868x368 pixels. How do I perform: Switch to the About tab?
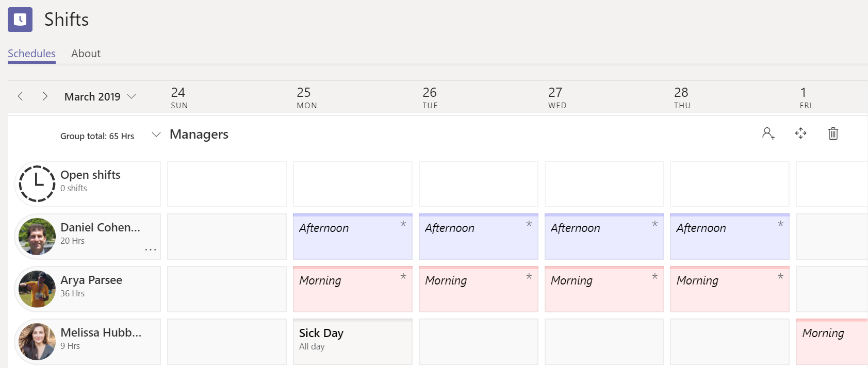click(86, 54)
